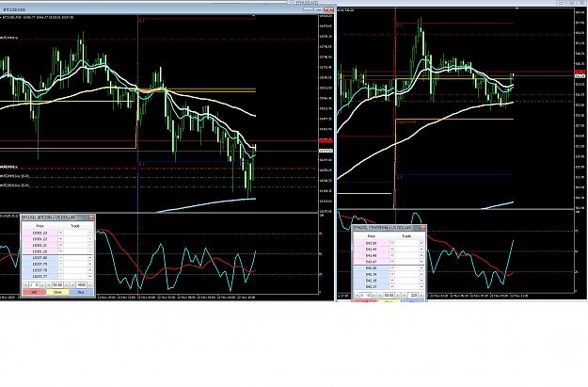Select the 10007.79 bid price in the BTCUSD panel
This screenshot has width=588, height=387.
point(40,264)
